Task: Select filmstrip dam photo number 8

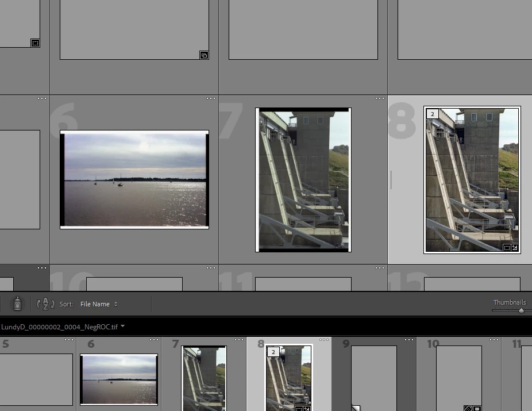Action: click(x=289, y=378)
